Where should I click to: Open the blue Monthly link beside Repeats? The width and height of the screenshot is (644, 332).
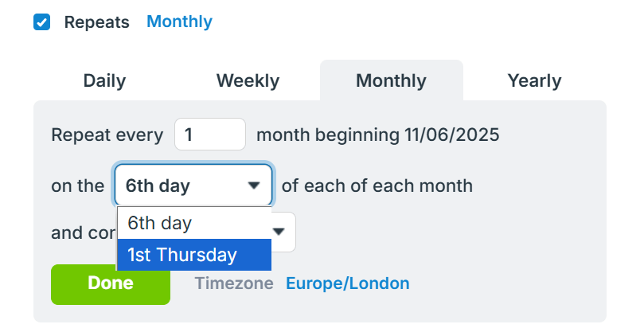point(179,21)
